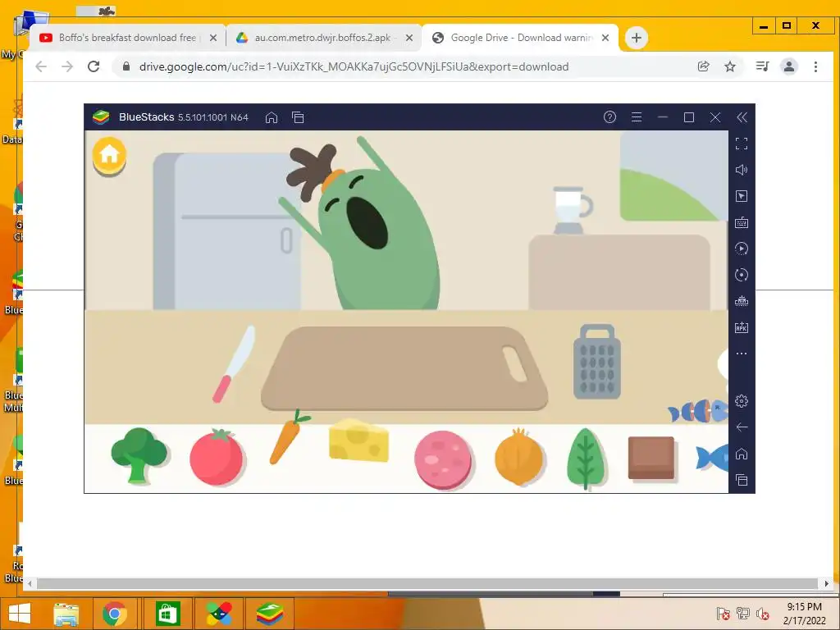840x630 pixels.
Task: Open BlueStacks memory trim icon
Action: 742,301
